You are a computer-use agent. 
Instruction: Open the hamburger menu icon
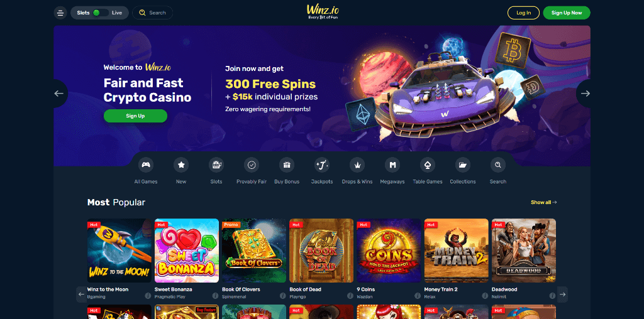pos(60,13)
